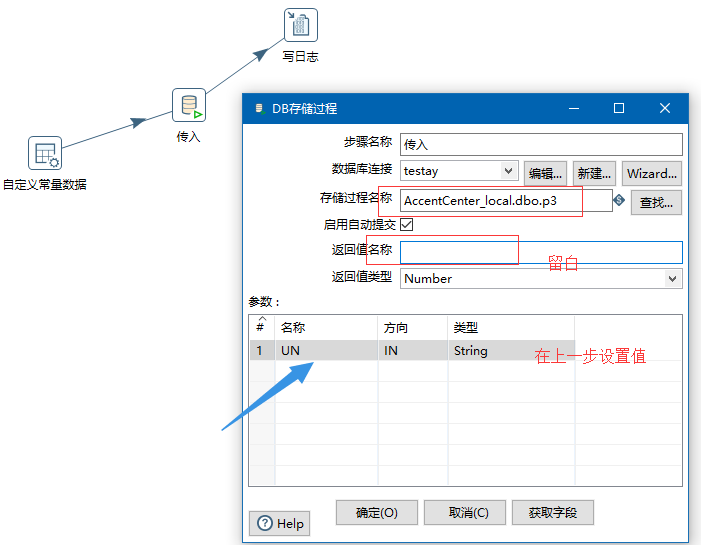Click the DB存储过程 dialog title icon
The image size is (701, 545).
(259, 109)
